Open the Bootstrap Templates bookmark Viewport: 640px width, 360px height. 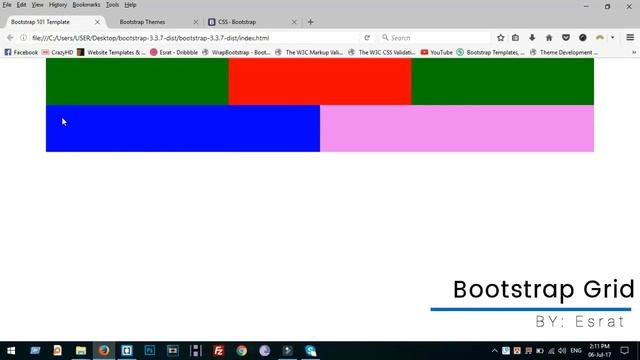coord(491,52)
